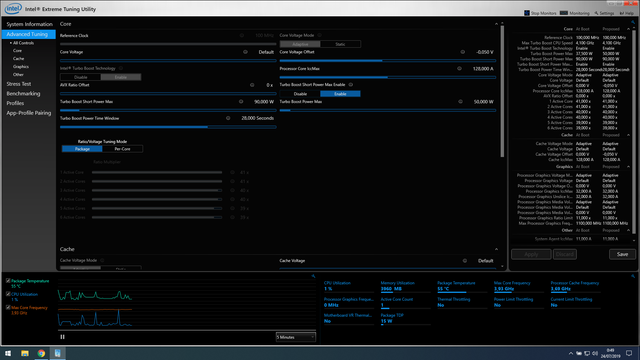
Task: Open the Monitoring view from the header
Action: pos(575,13)
